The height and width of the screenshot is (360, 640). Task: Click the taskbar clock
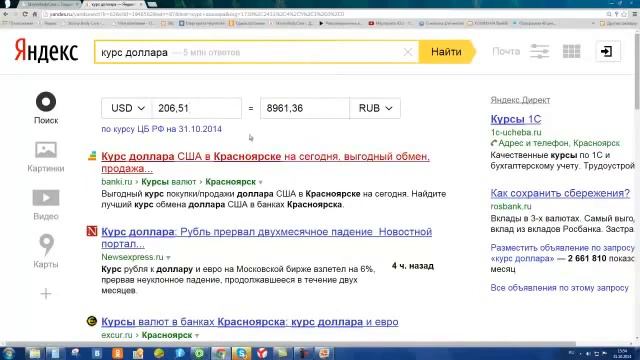coord(622,353)
